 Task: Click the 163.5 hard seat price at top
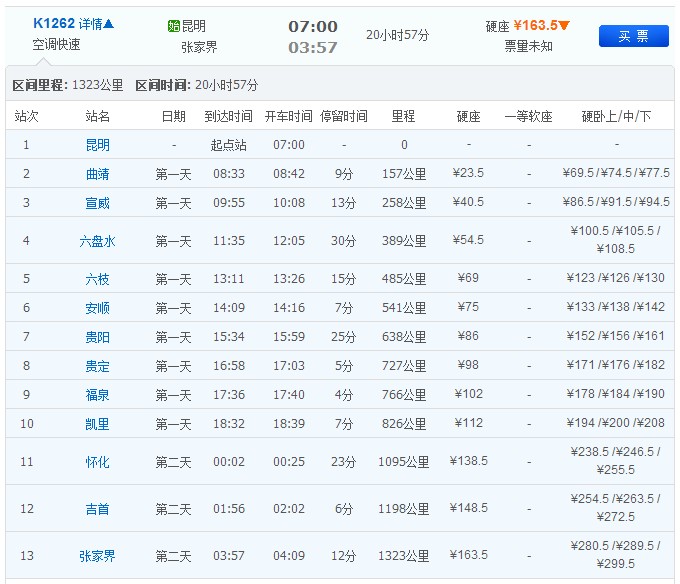point(535,26)
